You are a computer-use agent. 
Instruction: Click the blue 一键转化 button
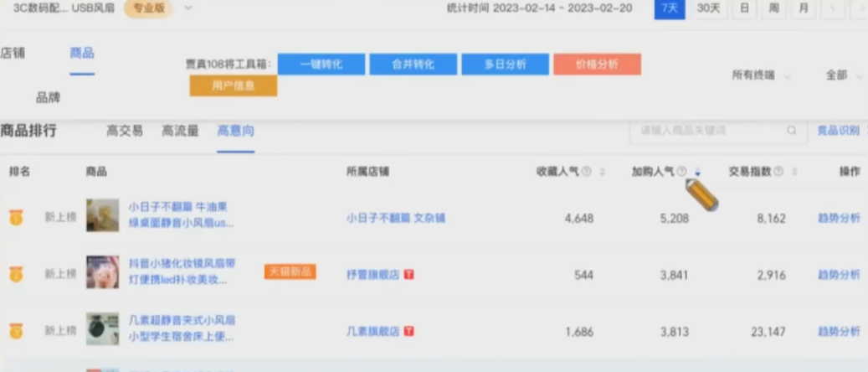click(321, 65)
